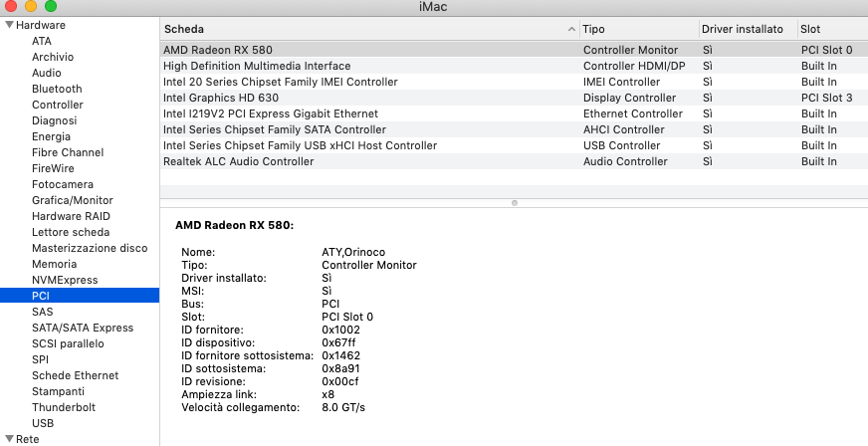868x446 pixels.
Task: Open the Memoria category
Action: coord(54,265)
